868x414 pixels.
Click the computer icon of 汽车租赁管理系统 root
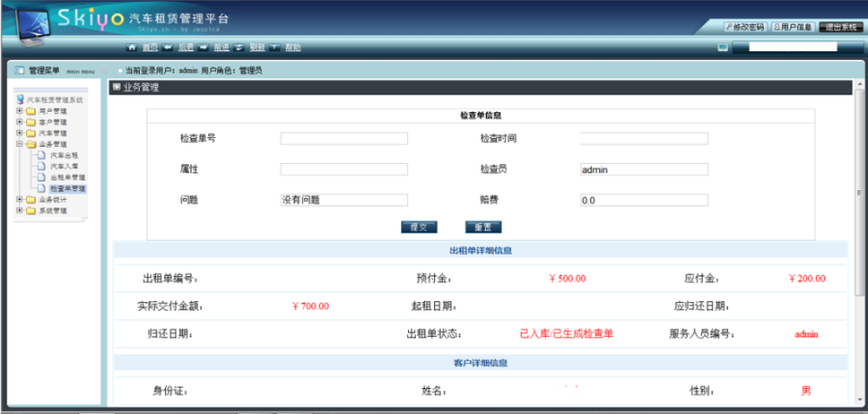(20, 99)
